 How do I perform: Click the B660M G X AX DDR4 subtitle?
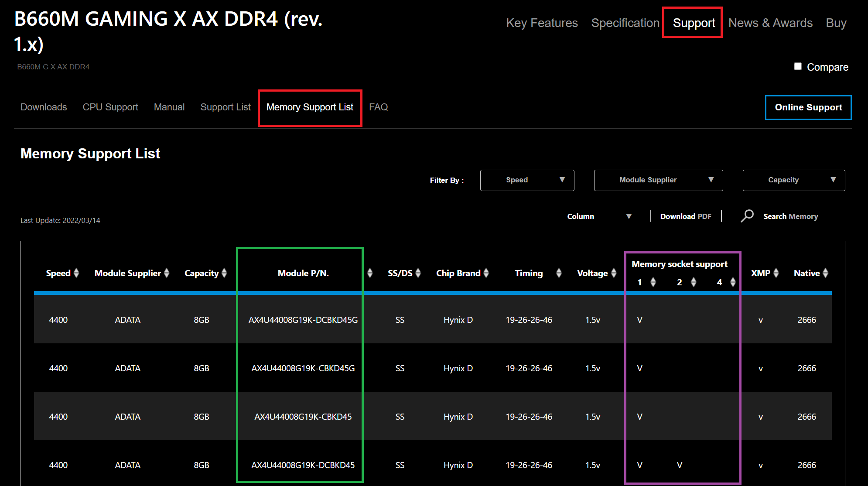coord(53,67)
